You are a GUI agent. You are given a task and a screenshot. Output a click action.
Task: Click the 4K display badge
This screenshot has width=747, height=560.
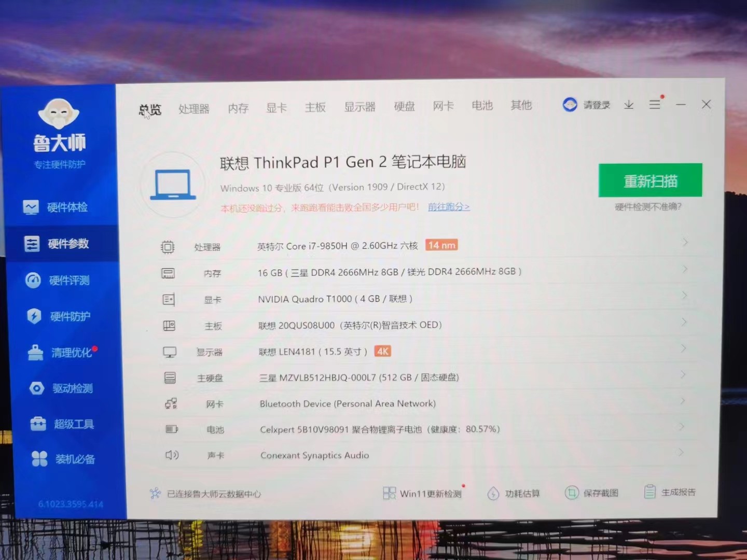click(x=383, y=351)
